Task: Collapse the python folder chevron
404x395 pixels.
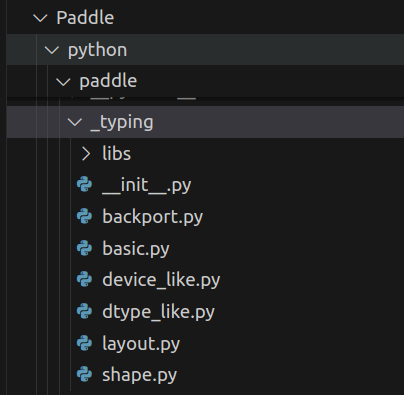Action: [52, 50]
